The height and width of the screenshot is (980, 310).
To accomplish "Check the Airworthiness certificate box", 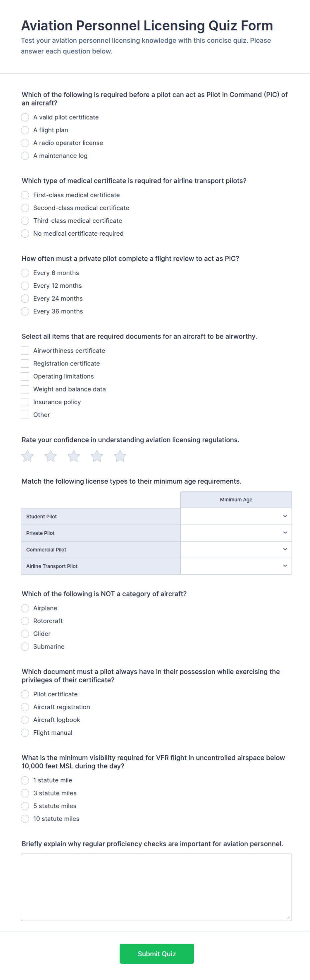I will 25,351.
